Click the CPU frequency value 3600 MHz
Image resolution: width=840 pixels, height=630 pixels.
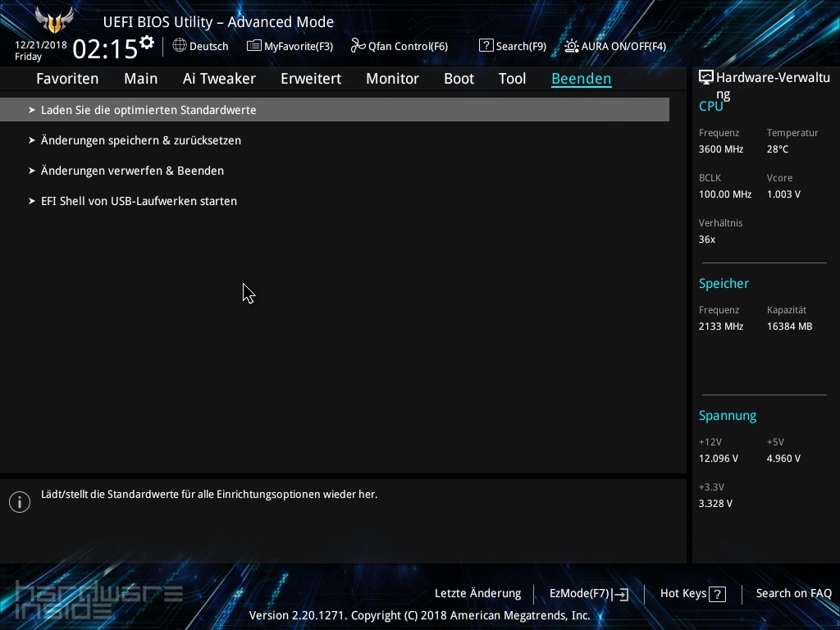[721, 149]
